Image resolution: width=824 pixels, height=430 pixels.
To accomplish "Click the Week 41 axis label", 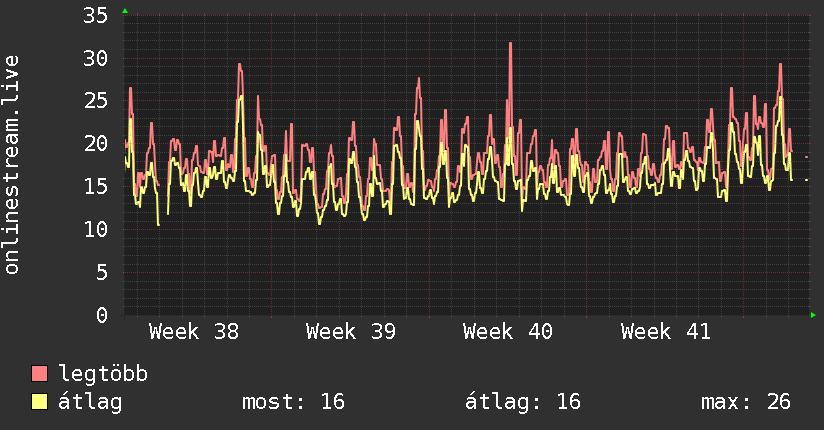I will pos(665,332).
